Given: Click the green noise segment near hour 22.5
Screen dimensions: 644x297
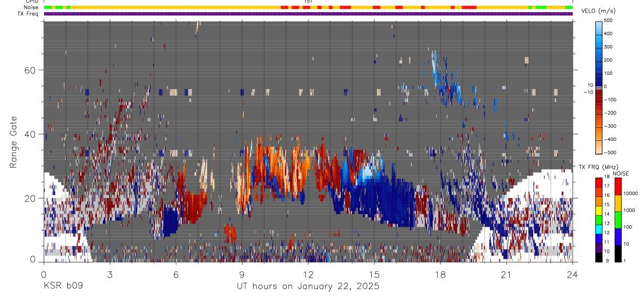Looking at the screenshot, I should pos(541,7).
